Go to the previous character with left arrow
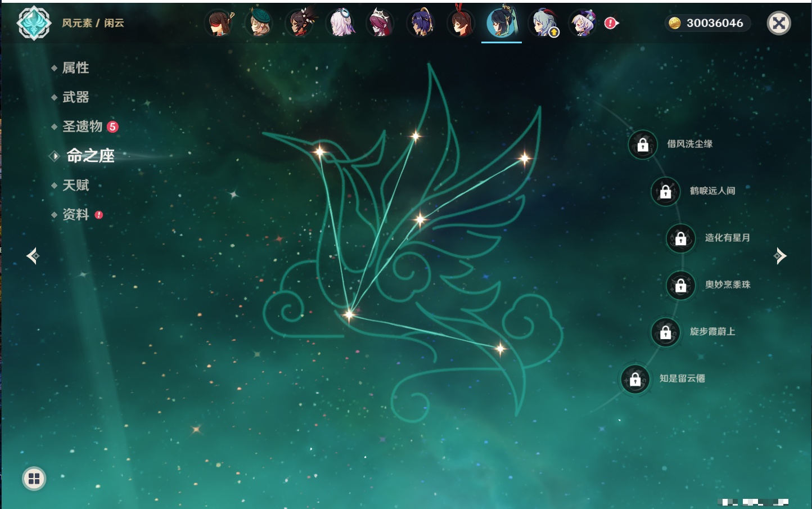 [33, 256]
